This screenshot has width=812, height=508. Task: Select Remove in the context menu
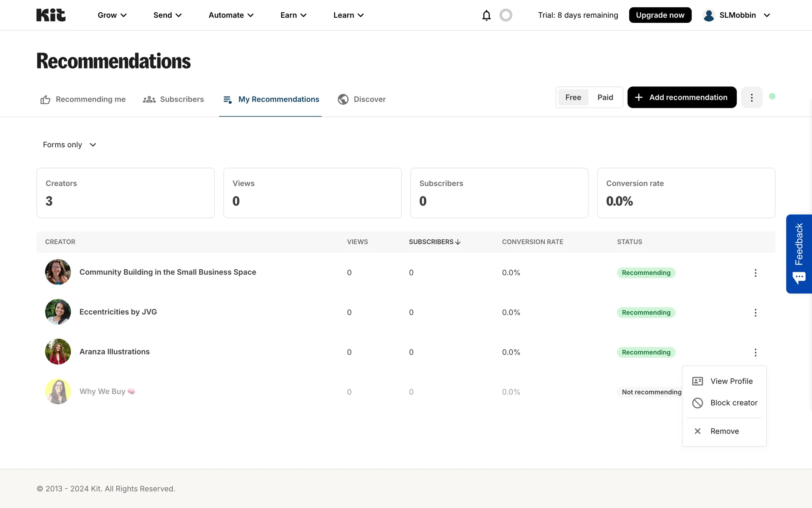(724, 431)
